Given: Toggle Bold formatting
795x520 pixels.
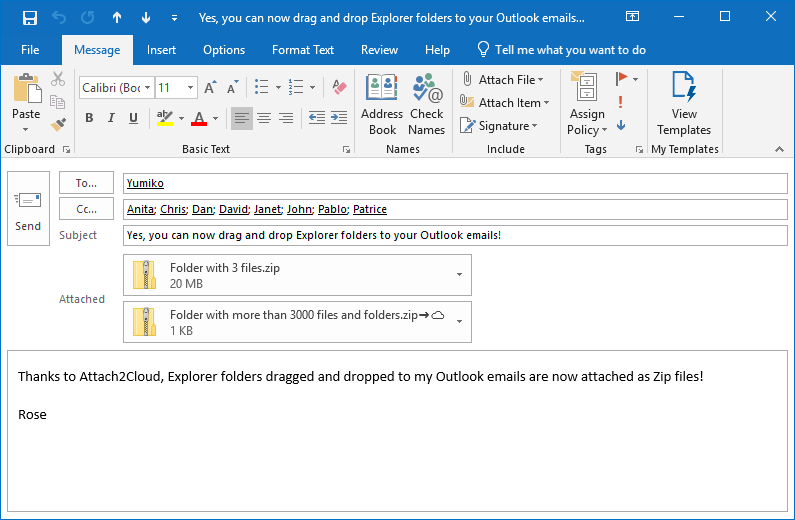Looking at the screenshot, I should tap(88, 118).
